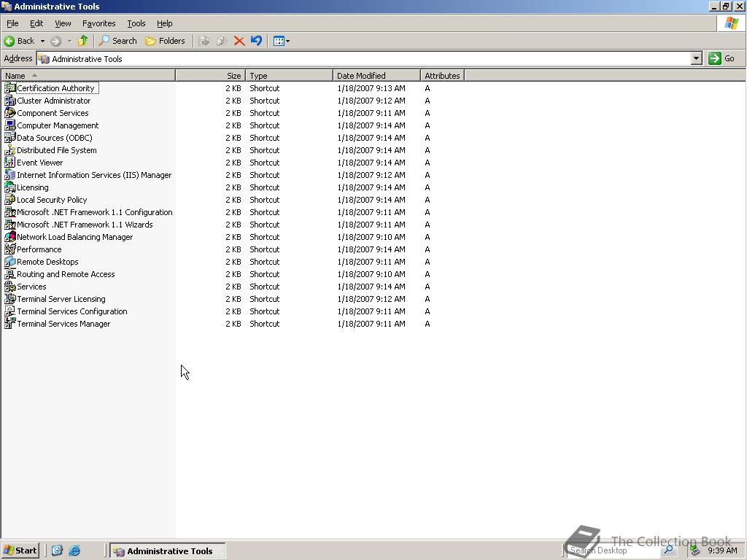The image size is (747, 560).
Task: Click the Copy To toolbar icon
Action: tap(222, 41)
